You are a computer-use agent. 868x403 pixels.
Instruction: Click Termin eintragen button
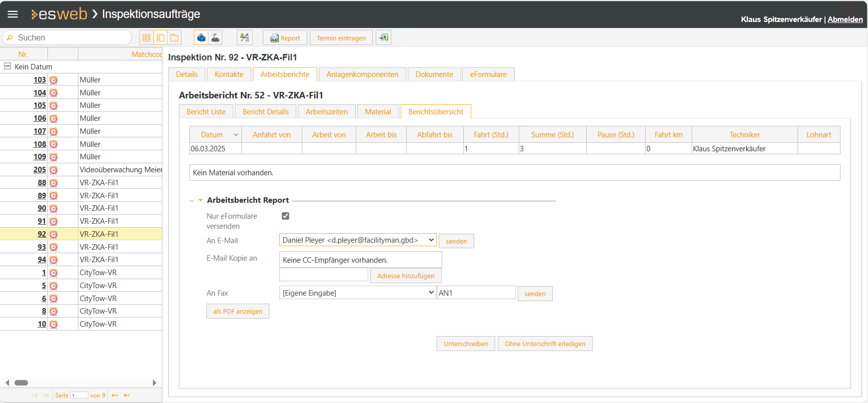tap(341, 38)
